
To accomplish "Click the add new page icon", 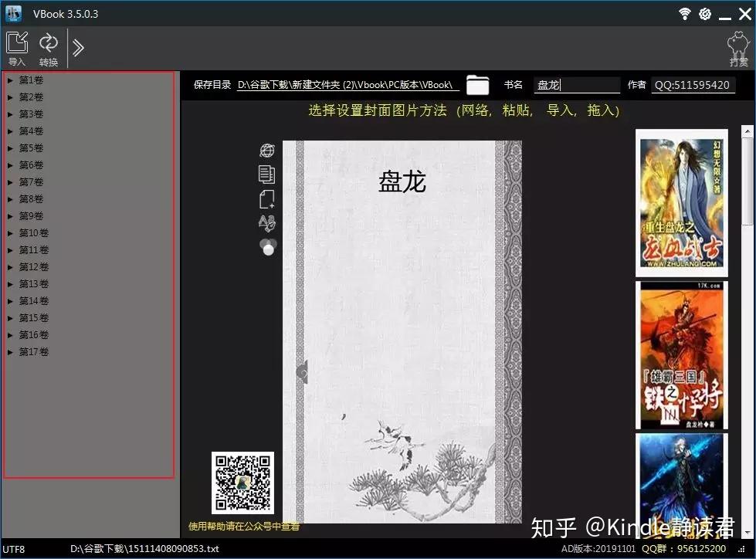I will click(266, 199).
